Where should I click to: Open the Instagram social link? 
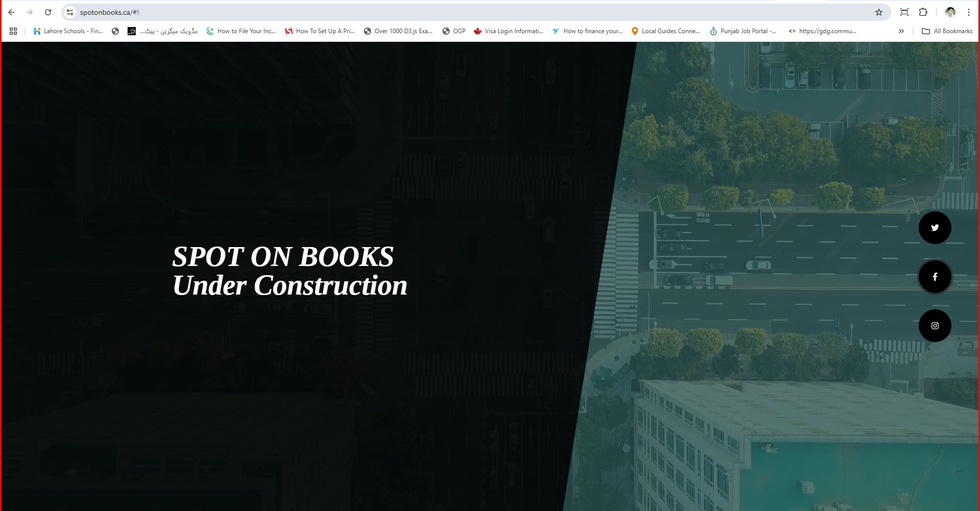tap(935, 326)
